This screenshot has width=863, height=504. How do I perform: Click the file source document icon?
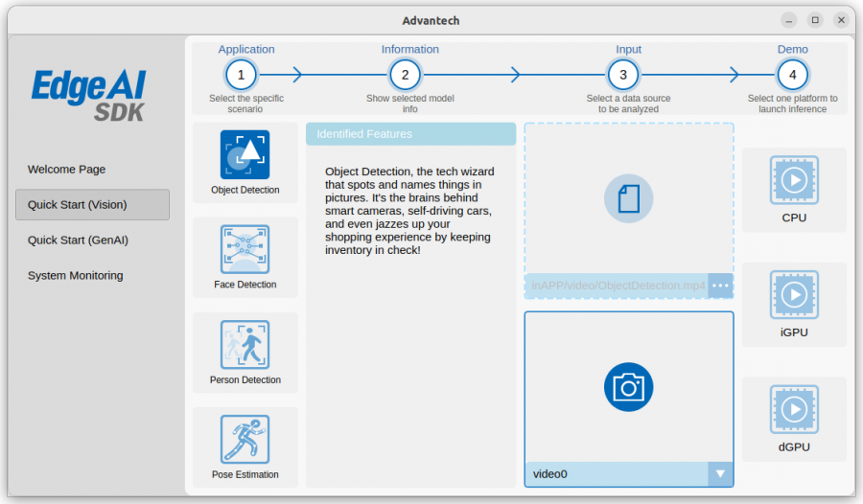coord(628,198)
